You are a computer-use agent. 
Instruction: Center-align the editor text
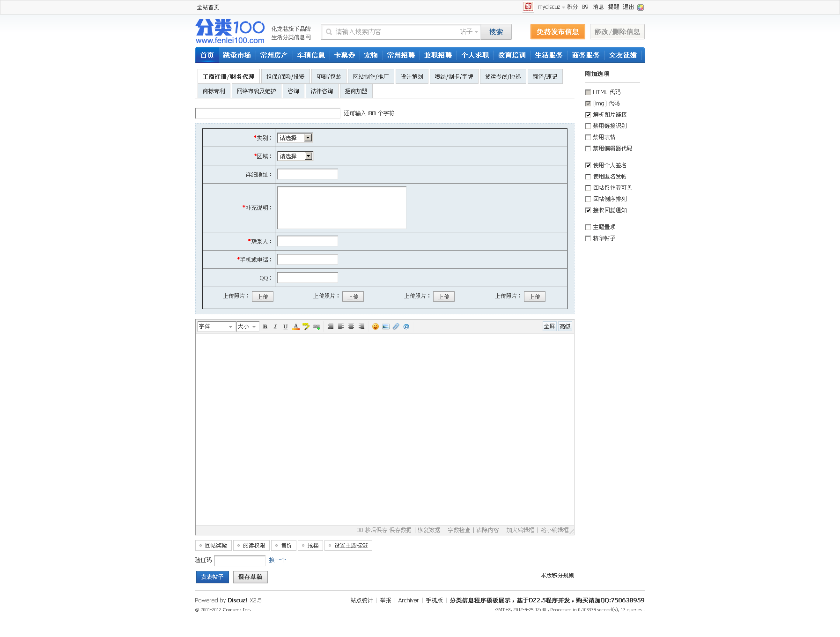[351, 326]
